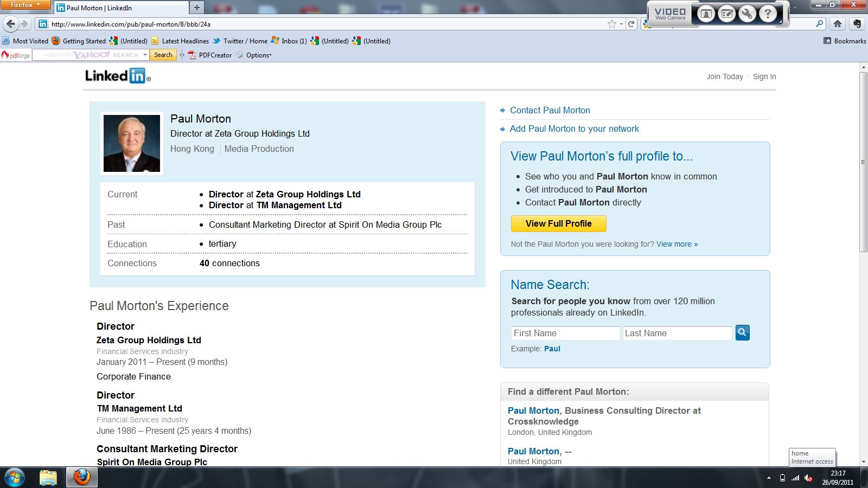Open the Latest Headlines feed bookmark
Image resolution: width=868 pixels, height=488 pixels.
(x=180, y=41)
